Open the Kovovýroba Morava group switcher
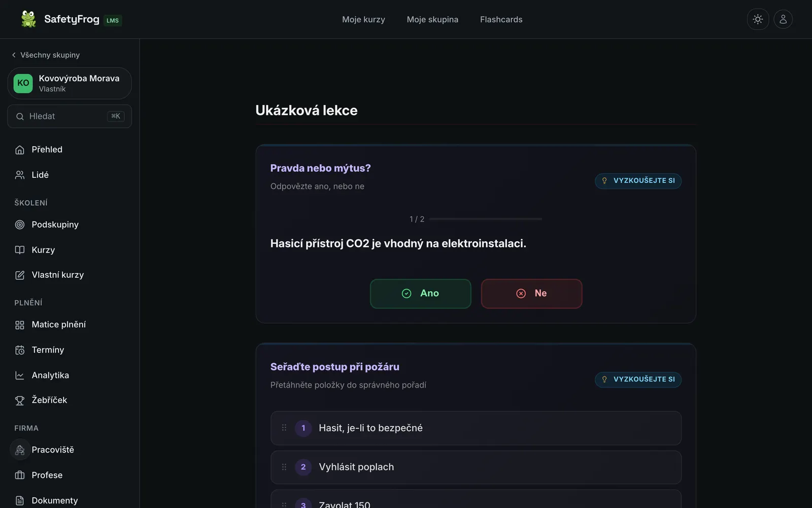 tap(70, 83)
